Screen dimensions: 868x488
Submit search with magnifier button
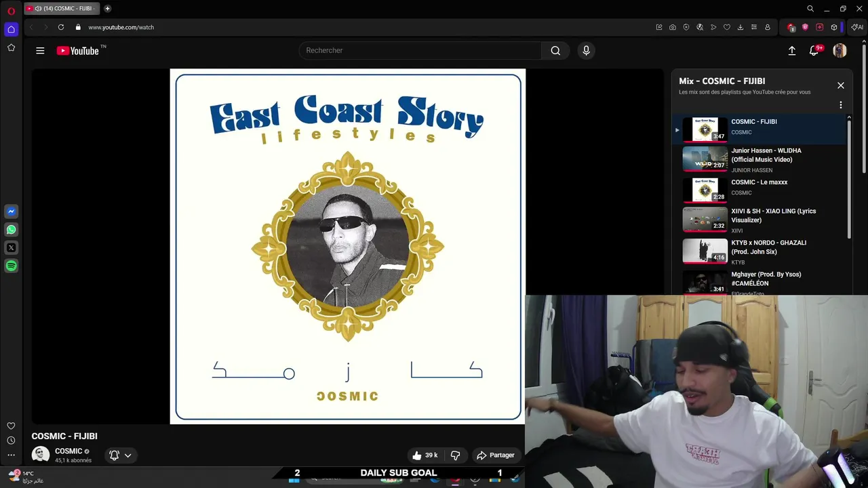(x=555, y=50)
